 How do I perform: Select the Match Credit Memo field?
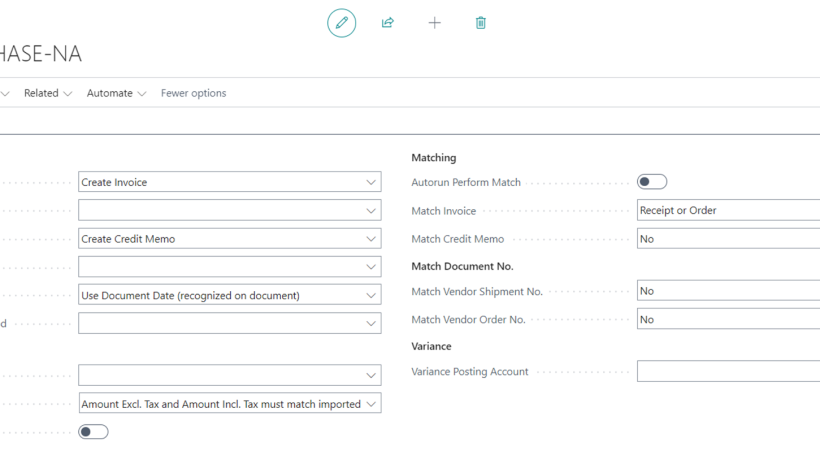(x=727, y=239)
